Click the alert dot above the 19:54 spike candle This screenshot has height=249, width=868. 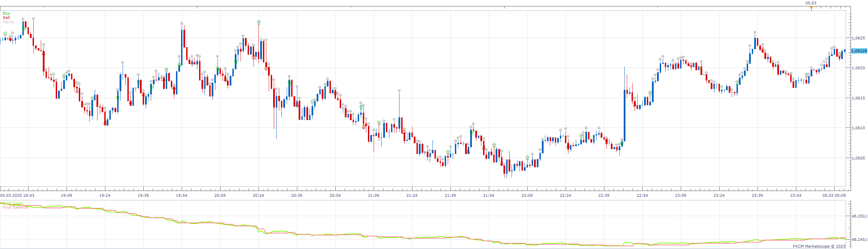[182, 23]
